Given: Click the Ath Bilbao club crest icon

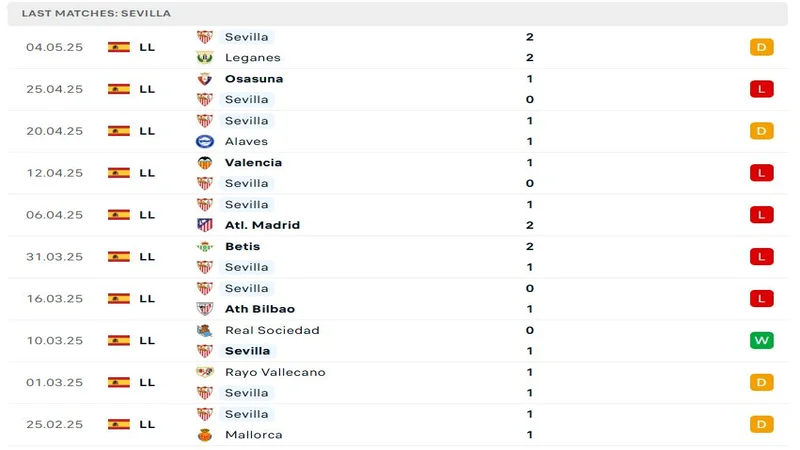Looking at the screenshot, I should pyautogui.click(x=205, y=310).
